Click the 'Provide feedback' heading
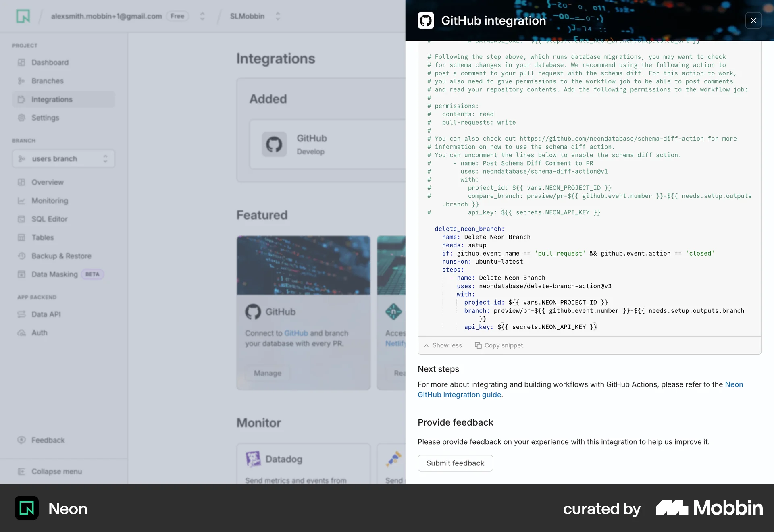The width and height of the screenshot is (774, 532). pyautogui.click(x=456, y=422)
